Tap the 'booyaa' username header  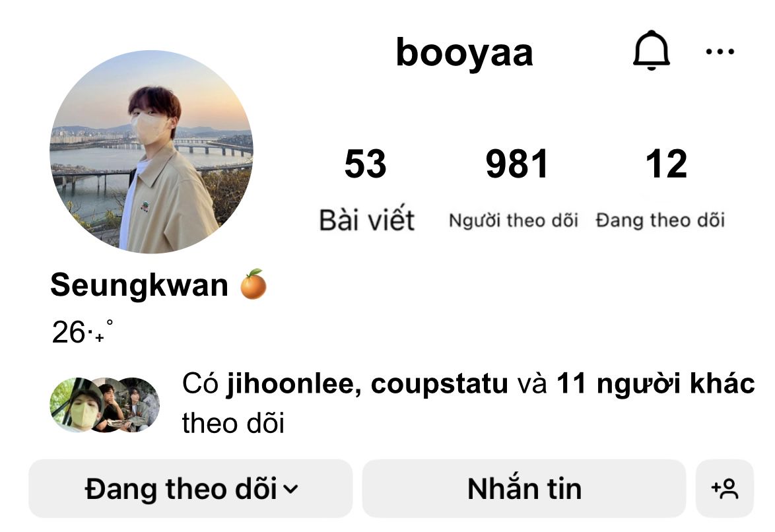(465, 52)
